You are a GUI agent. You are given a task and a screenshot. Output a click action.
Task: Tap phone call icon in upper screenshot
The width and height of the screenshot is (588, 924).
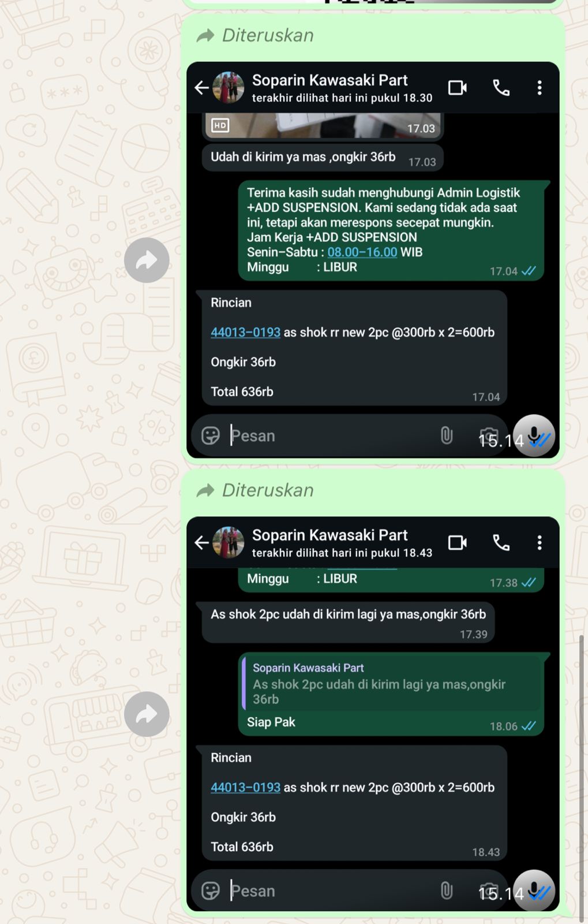pyautogui.click(x=501, y=88)
